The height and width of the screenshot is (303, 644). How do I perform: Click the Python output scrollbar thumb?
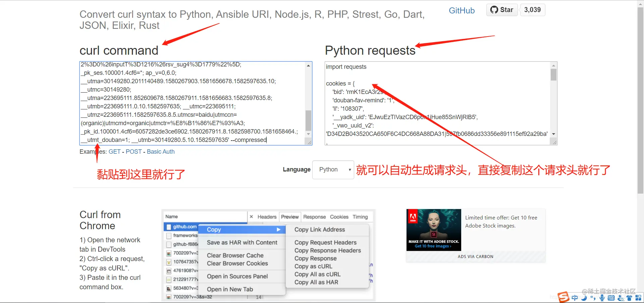(553, 74)
